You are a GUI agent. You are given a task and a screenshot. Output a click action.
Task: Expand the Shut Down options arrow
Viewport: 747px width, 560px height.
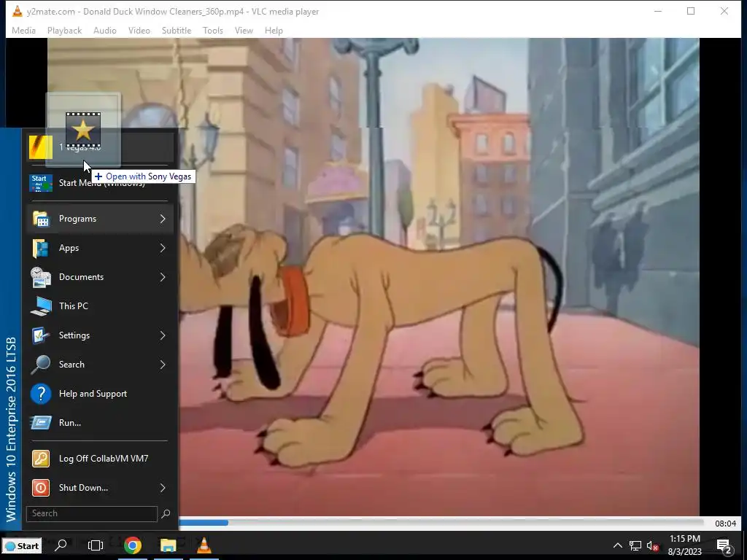[163, 488]
